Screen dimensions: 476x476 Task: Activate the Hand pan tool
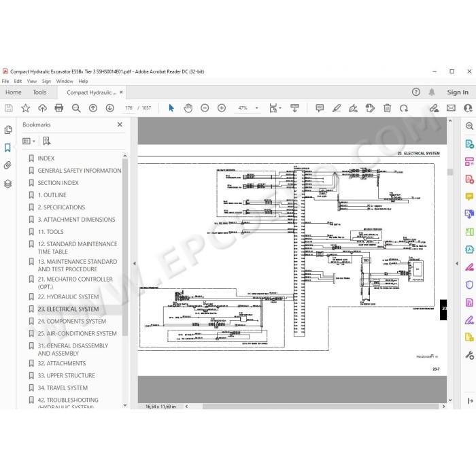tap(188, 108)
